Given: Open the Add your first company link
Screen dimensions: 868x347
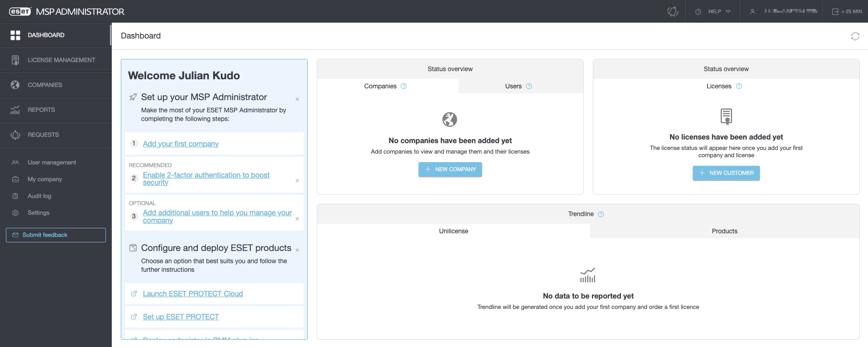Looking at the screenshot, I should pyautogui.click(x=181, y=144).
